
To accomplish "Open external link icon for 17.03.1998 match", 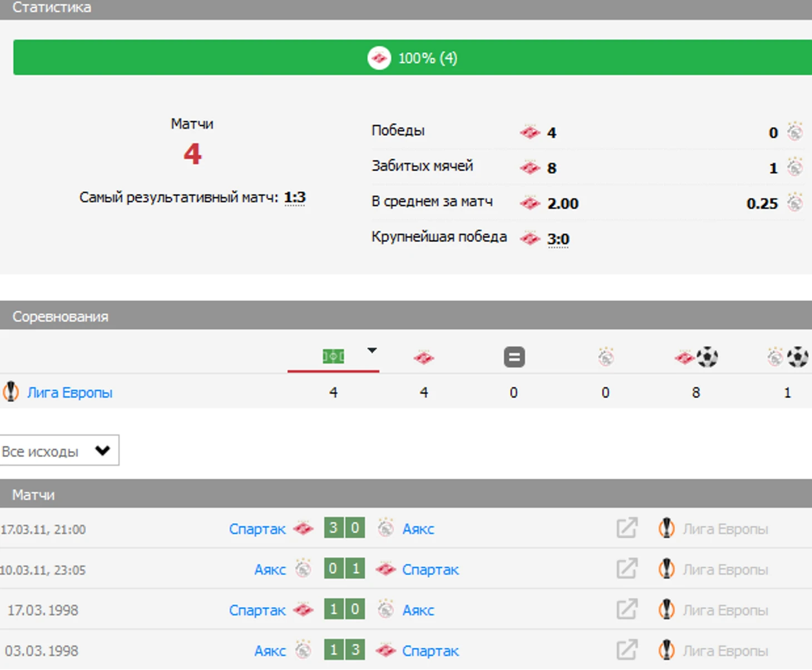I will coord(627,609).
